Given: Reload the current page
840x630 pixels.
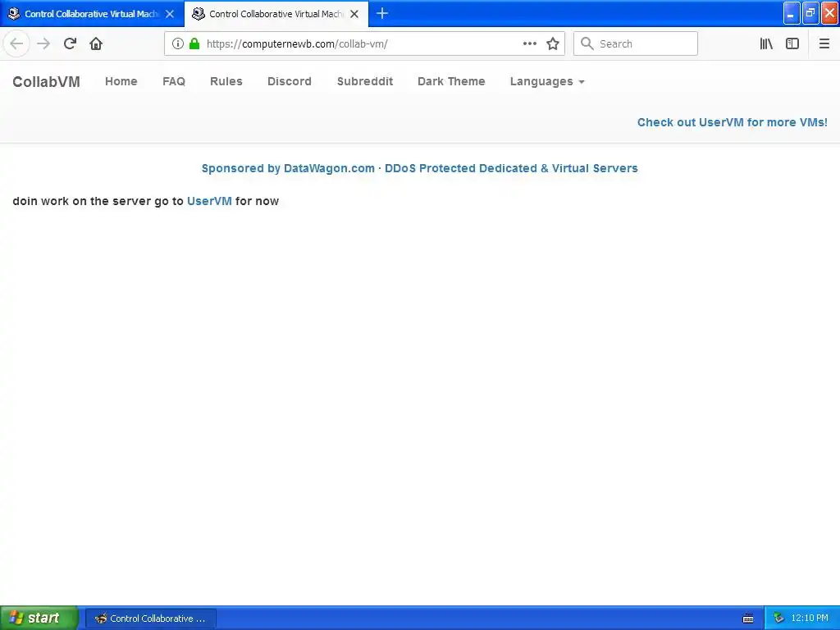Looking at the screenshot, I should click(x=70, y=43).
